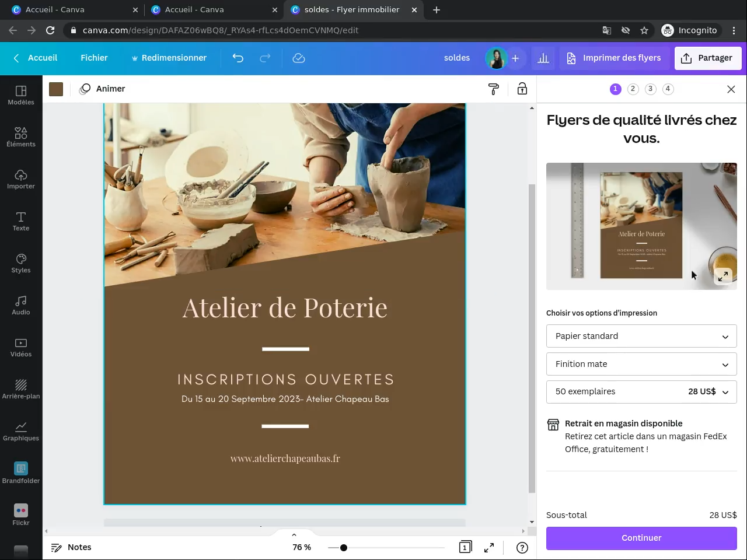Viewport: 747px width, 560px height.
Task: Go to print step 2
Action: (633, 89)
